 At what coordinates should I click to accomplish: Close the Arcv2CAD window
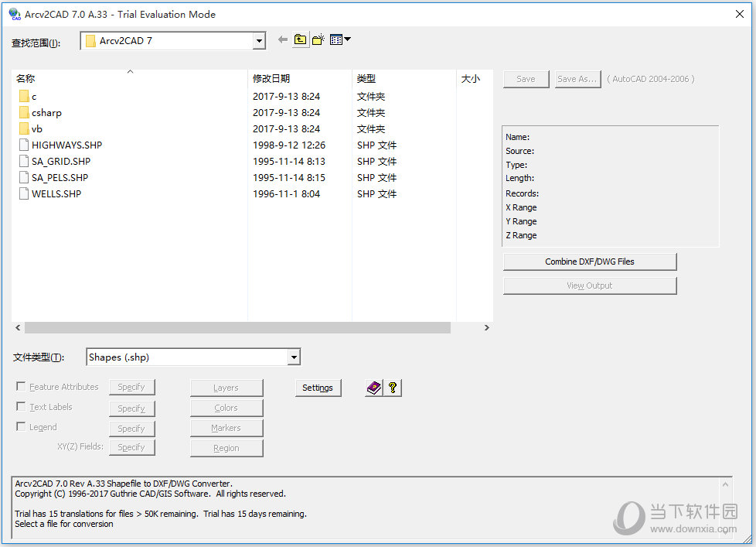click(x=740, y=14)
